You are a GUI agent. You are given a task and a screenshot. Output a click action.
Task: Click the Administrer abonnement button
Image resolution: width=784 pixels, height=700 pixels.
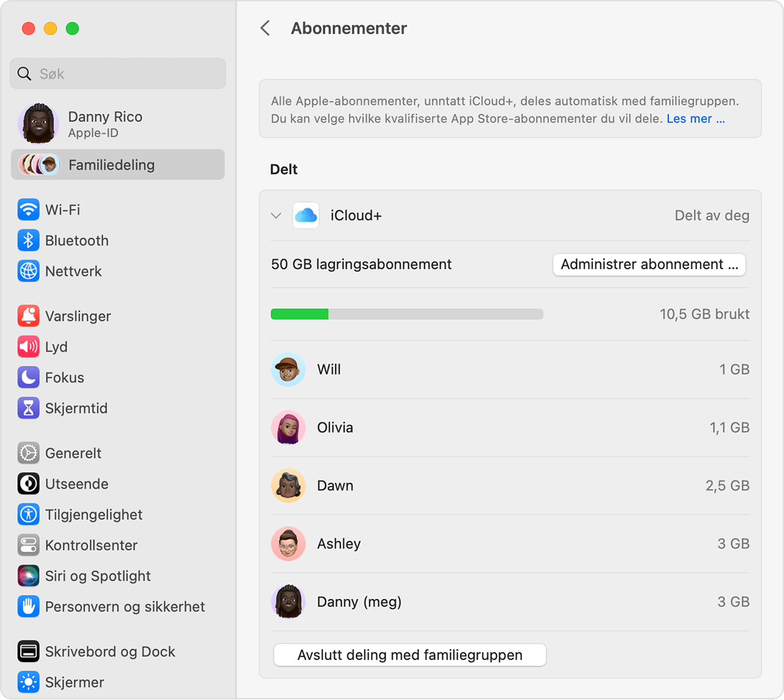click(649, 264)
